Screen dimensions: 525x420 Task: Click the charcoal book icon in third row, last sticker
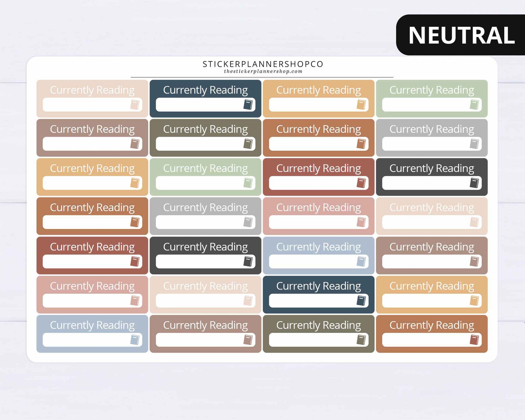[x=474, y=183]
